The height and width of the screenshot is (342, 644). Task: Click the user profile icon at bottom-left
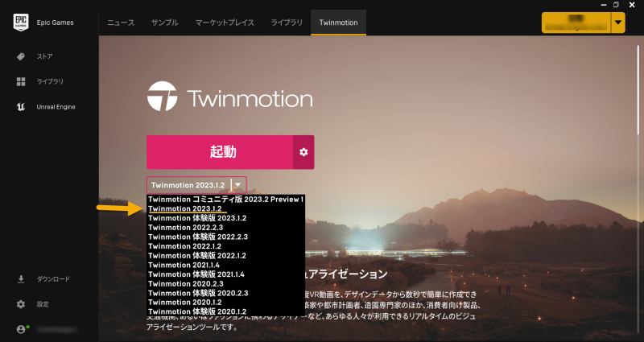(22, 329)
